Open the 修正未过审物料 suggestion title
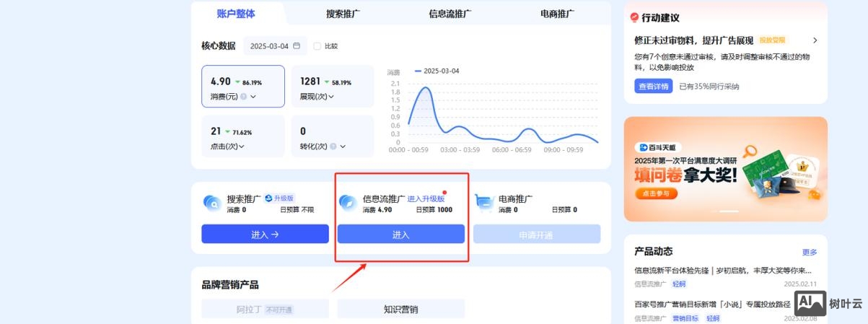Screen dimensions: 868x324 (694, 40)
